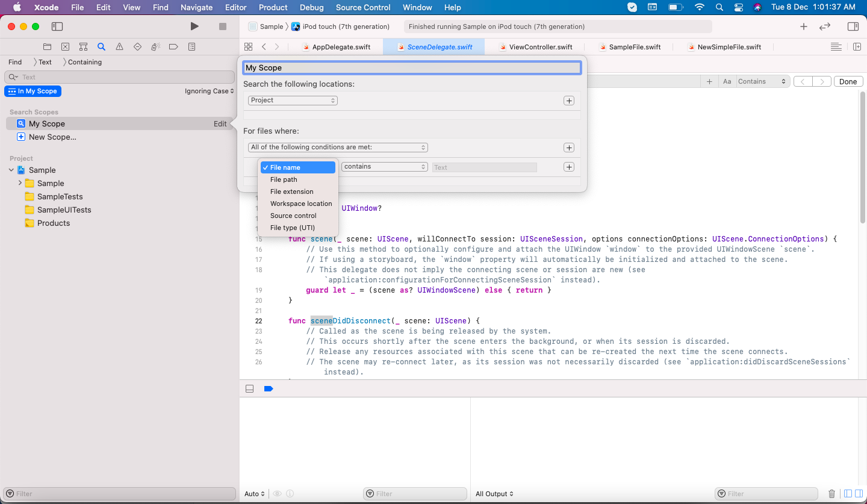Image resolution: width=867 pixels, height=504 pixels.
Task: Click the code review arrows icon
Action: (825, 26)
